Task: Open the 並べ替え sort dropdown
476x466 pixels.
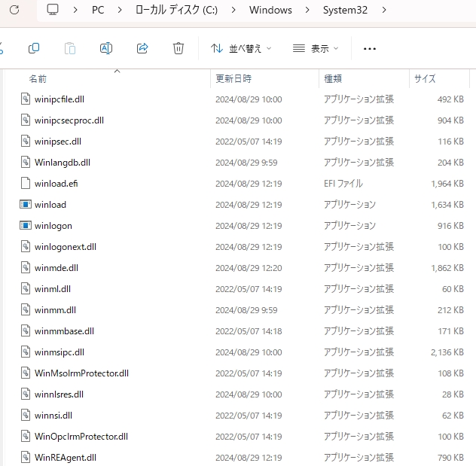Action: [241, 48]
